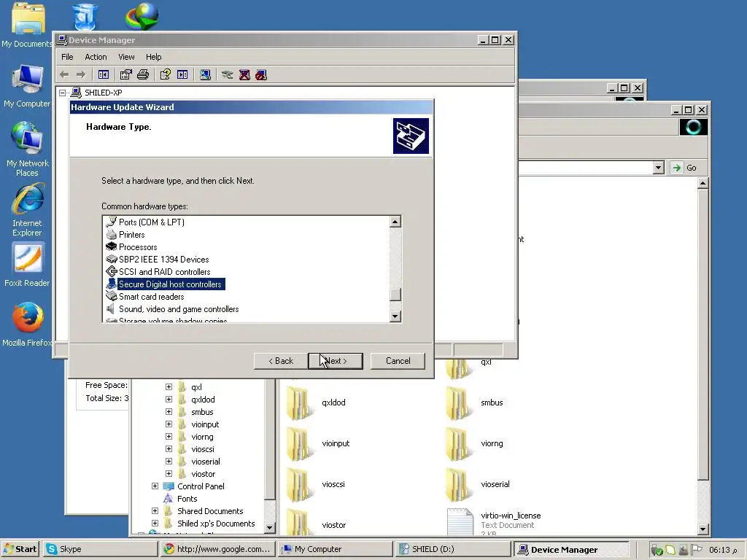Viewport: 747px width, 560px height.
Task: Open the View menu in Device Manager
Action: tap(126, 57)
